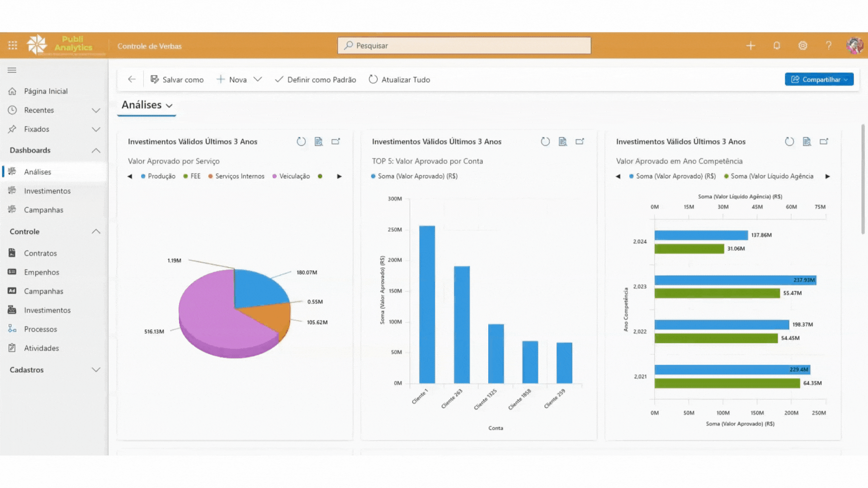Click the Empenhos sidebar icon

coord(12,272)
